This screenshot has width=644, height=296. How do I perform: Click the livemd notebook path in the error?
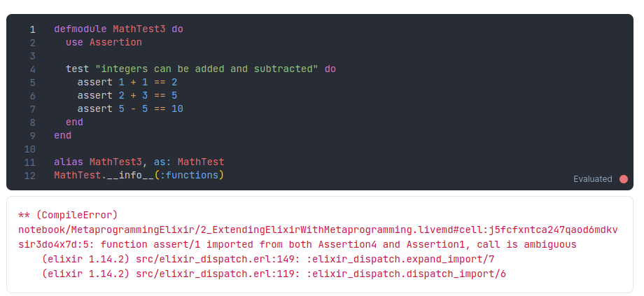pos(318,230)
